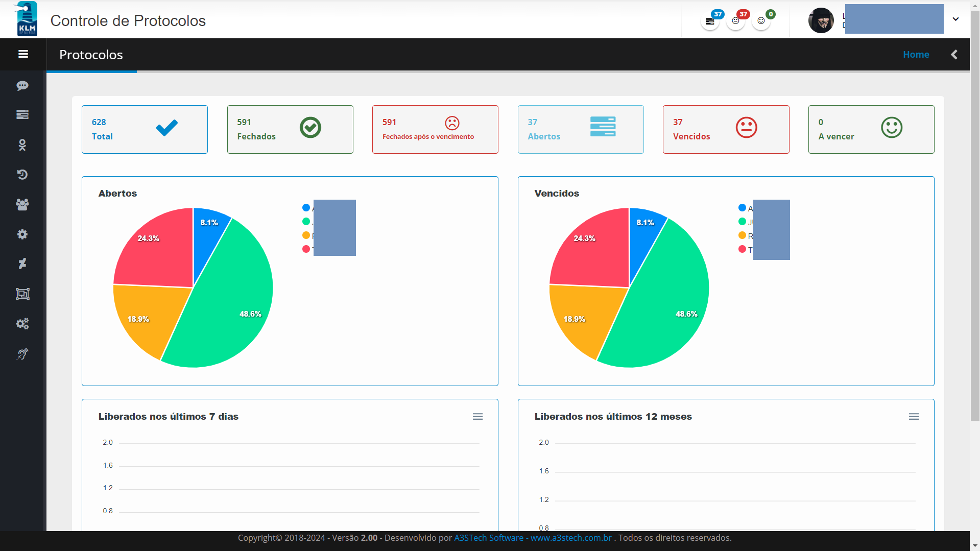Select the settings gear in the sidebar
Screen dimensions: 980x551
(22, 234)
